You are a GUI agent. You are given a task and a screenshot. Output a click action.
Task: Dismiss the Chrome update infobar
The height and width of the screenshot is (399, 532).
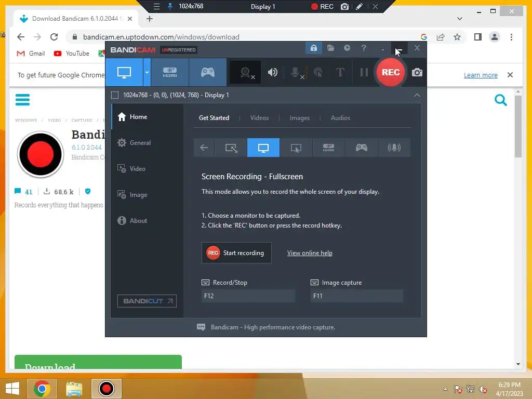click(x=510, y=75)
